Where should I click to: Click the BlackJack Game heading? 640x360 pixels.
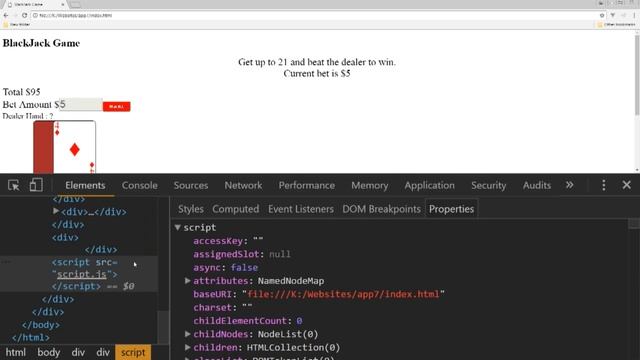(41, 43)
